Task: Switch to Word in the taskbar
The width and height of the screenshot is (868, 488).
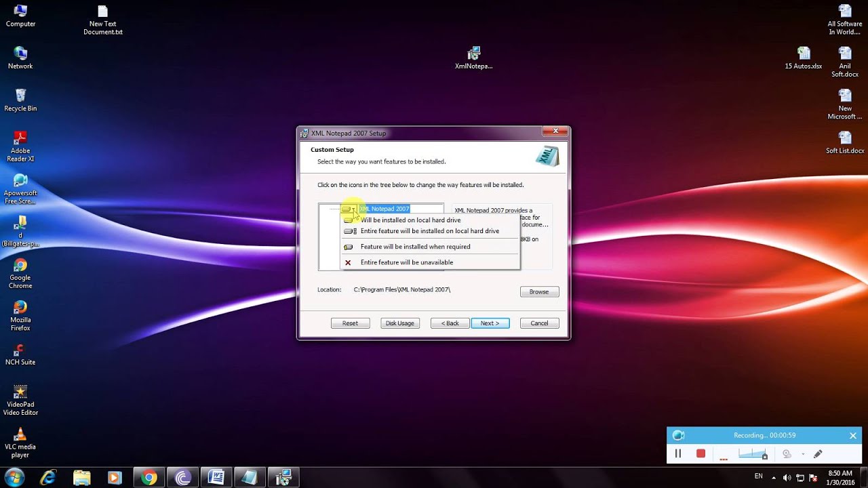Action: coord(216,477)
